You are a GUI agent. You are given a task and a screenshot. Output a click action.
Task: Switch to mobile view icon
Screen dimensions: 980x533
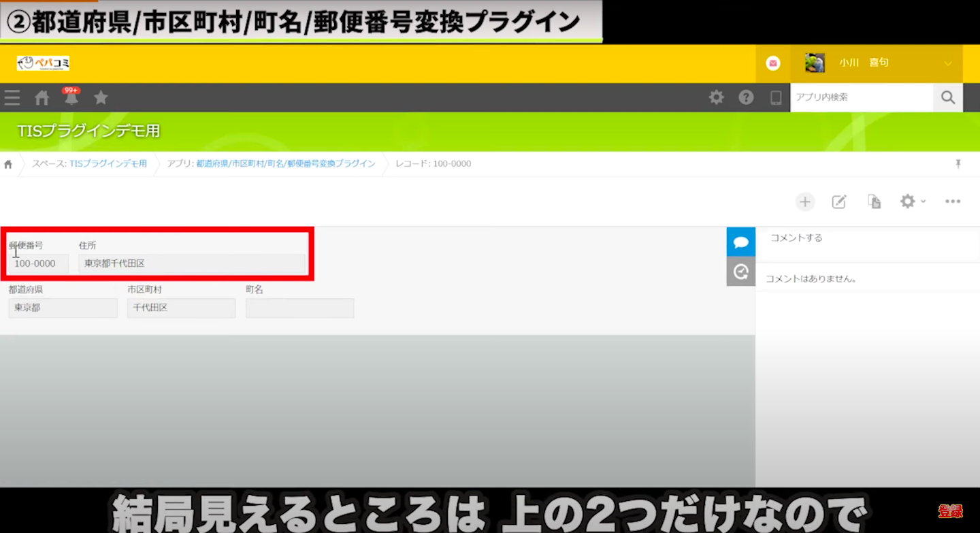coord(776,98)
